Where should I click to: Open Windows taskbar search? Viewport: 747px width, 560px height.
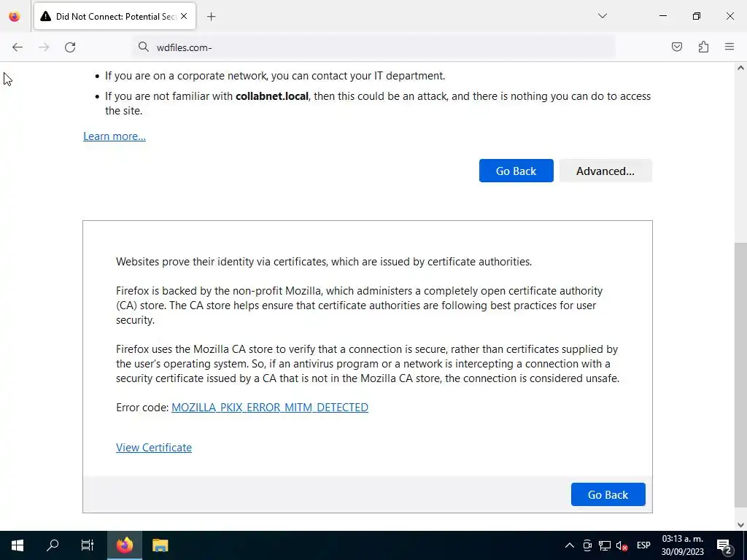click(x=53, y=545)
